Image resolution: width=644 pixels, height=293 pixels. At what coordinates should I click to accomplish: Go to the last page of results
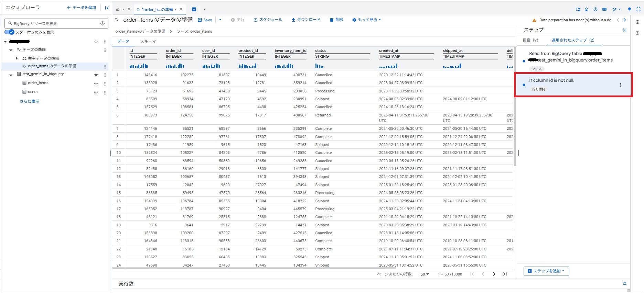(x=505, y=274)
